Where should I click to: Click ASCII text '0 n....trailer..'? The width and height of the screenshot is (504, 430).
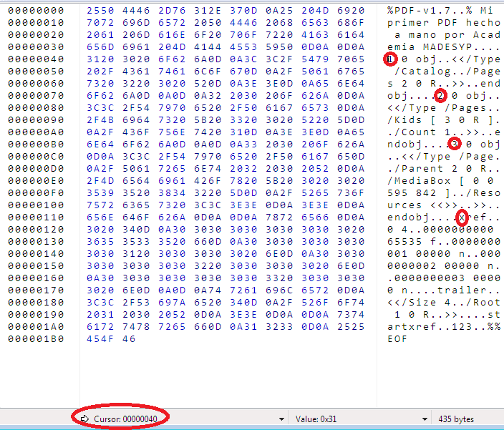tap(444, 290)
